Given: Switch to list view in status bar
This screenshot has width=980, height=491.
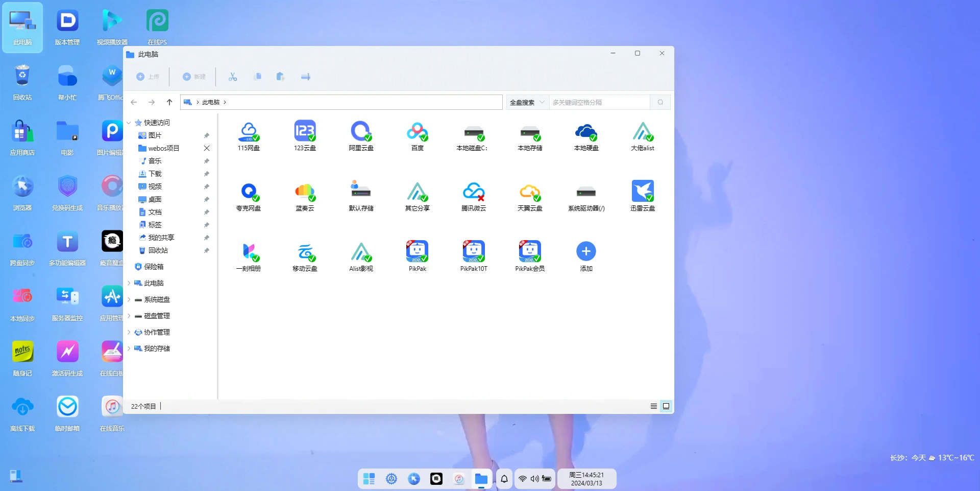Looking at the screenshot, I should click(x=654, y=406).
